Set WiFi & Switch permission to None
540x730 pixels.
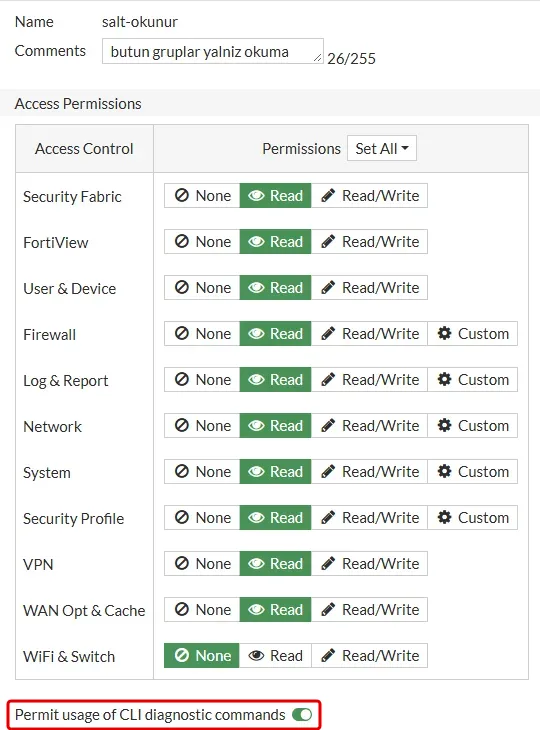(202, 656)
